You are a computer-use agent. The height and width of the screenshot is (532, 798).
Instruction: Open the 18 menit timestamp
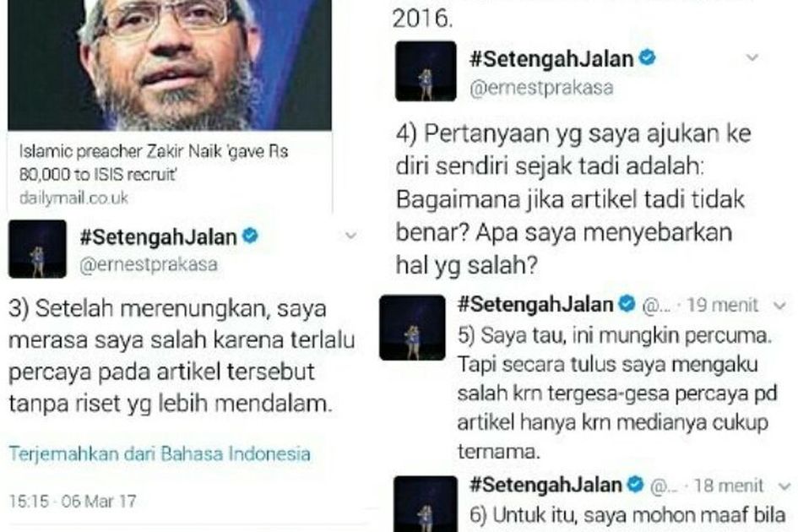pyautogui.click(x=728, y=486)
